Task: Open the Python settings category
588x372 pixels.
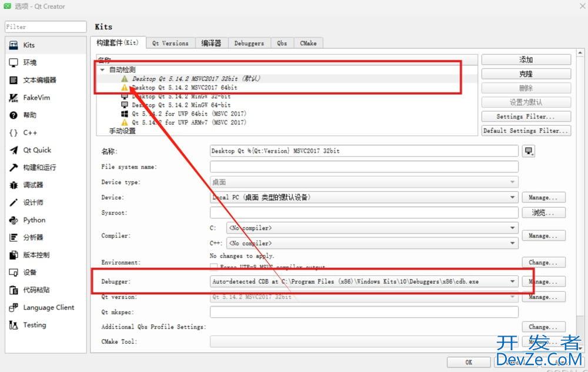Action: tap(46, 220)
